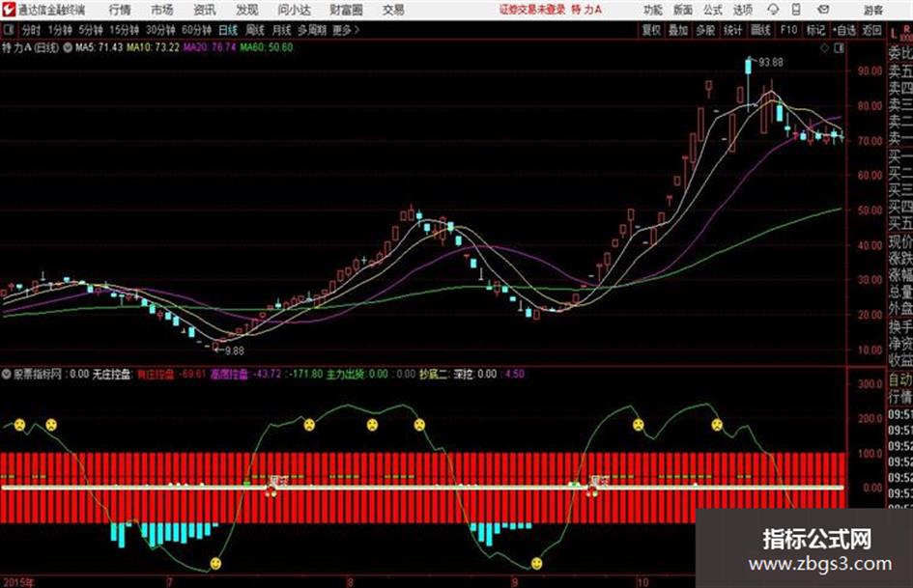Click the panel layout icon left of 分时
This screenshot has height=588, width=913.
tap(8, 30)
